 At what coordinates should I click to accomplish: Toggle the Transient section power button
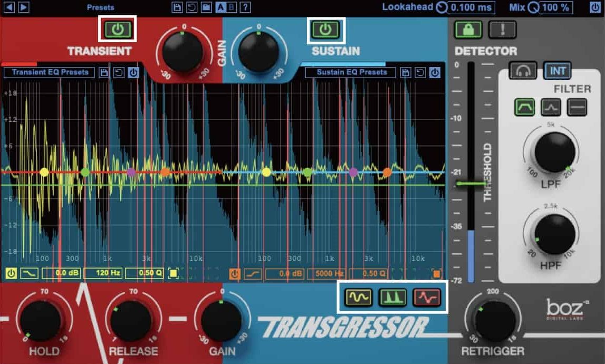pyautogui.click(x=117, y=29)
